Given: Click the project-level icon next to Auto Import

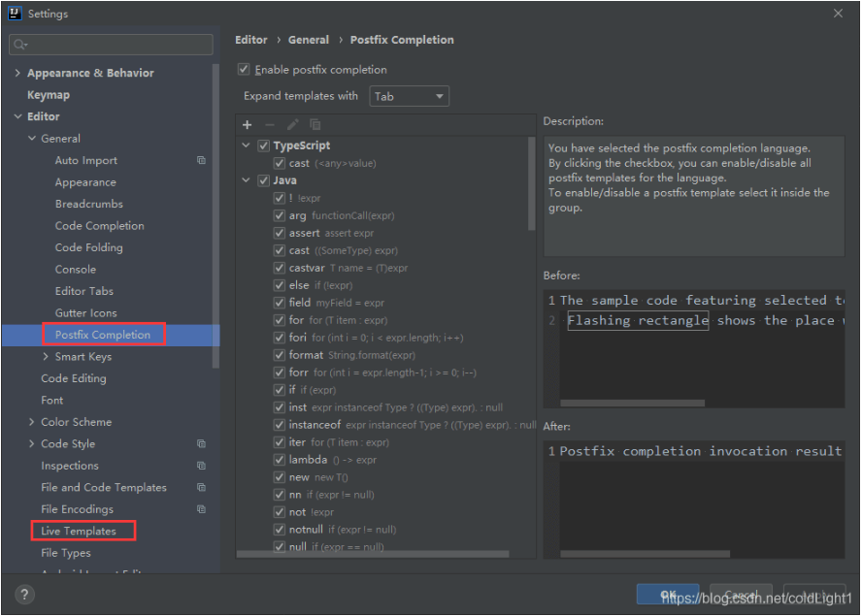Looking at the screenshot, I should point(201,160).
